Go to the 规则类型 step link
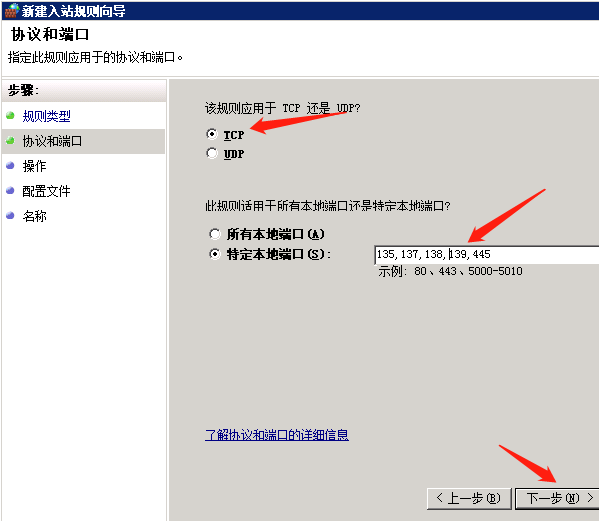The image size is (599, 521). (x=46, y=116)
